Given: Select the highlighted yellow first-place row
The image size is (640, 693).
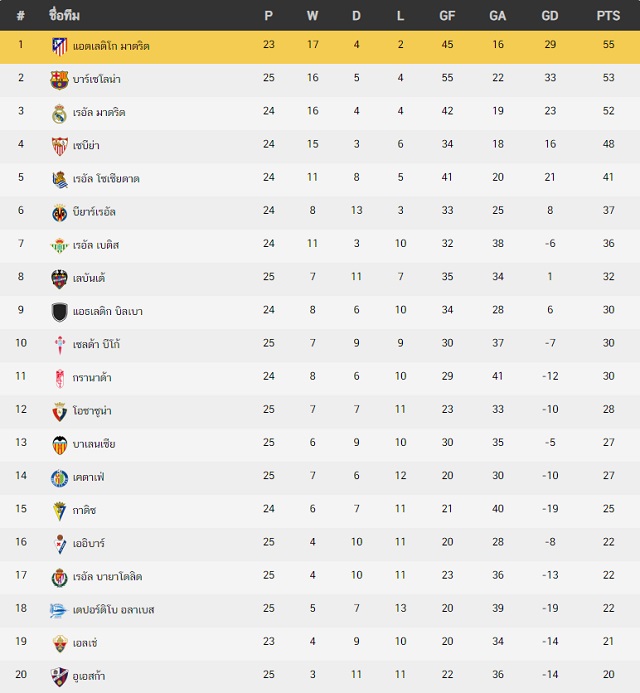Looking at the screenshot, I should (x=320, y=47).
